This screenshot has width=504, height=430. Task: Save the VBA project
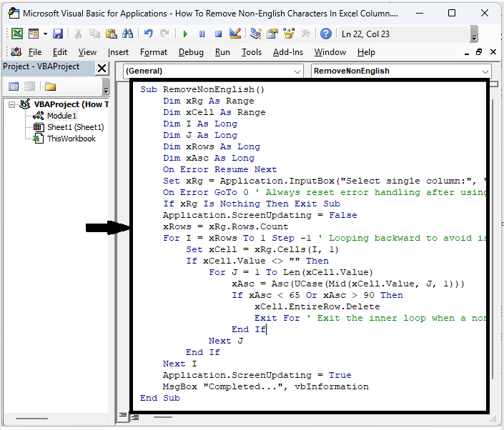[58, 34]
